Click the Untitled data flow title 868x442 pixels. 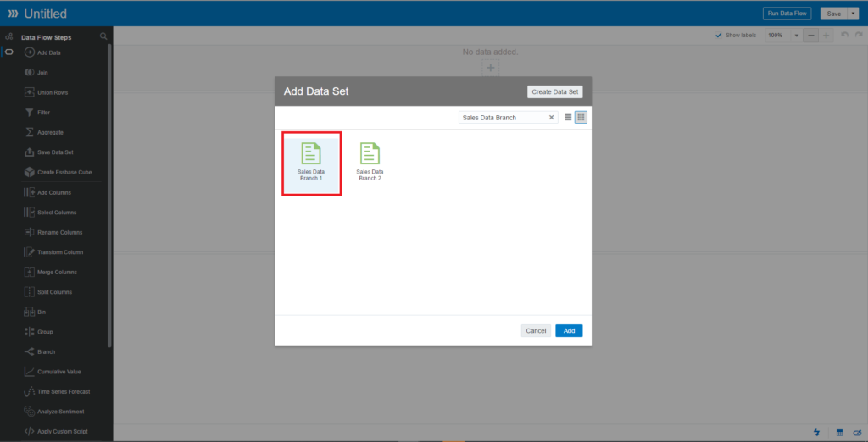(46, 14)
